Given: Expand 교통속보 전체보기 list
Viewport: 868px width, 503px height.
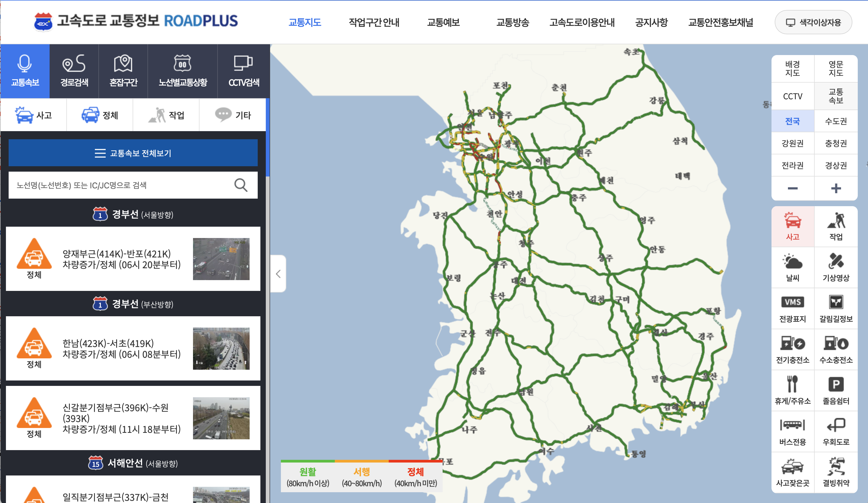Looking at the screenshot, I should [133, 153].
